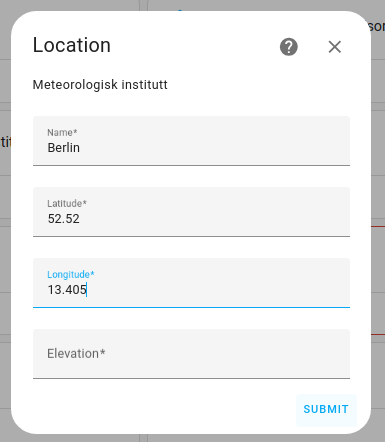Focus the Latitude input field
Screen dimensions: 385x442
tap(191, 212)
